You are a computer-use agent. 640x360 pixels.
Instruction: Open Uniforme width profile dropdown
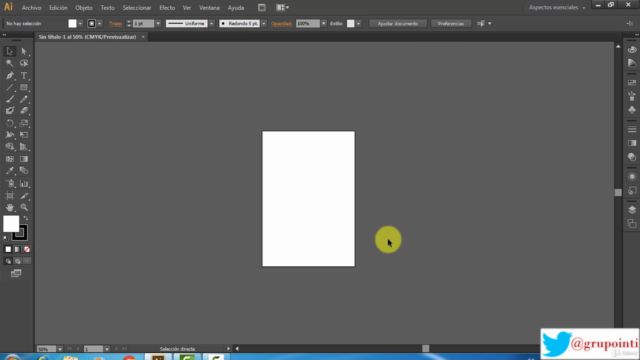tap(211, 24)
